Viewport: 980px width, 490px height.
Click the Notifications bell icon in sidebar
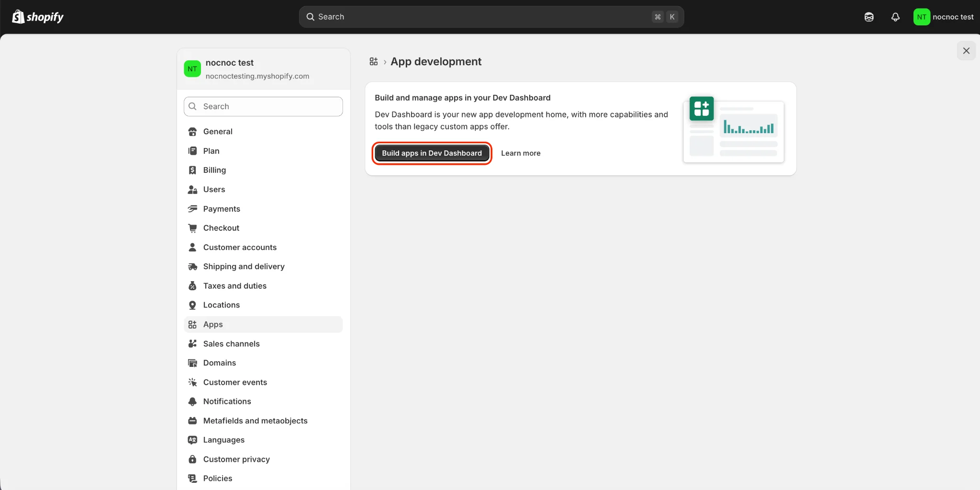click(x=192, y=401)
